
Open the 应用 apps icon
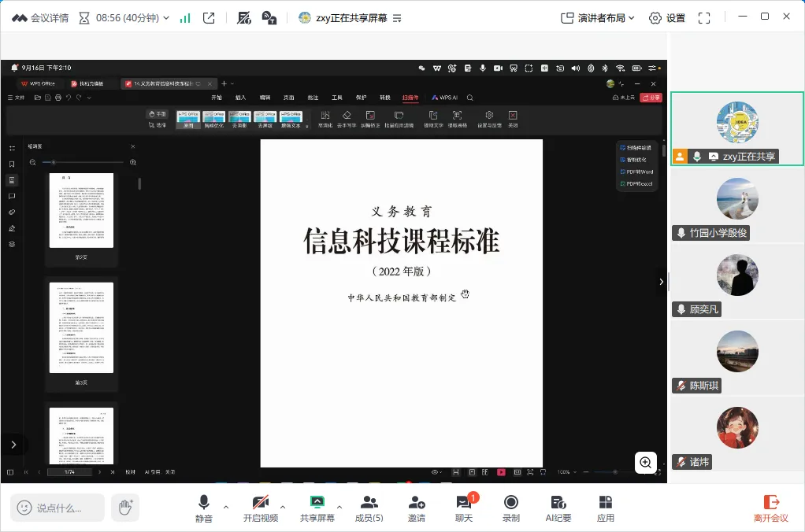coord(606,508)
